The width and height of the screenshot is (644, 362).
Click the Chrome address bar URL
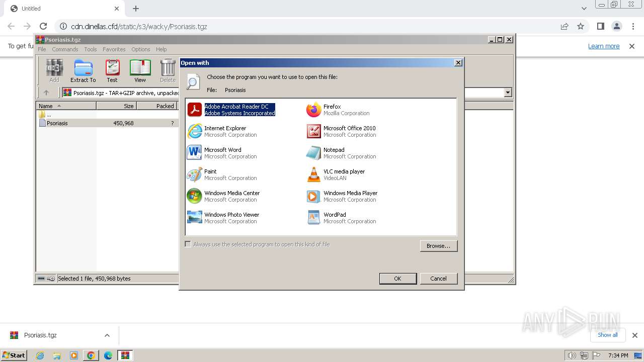point(139,27)
